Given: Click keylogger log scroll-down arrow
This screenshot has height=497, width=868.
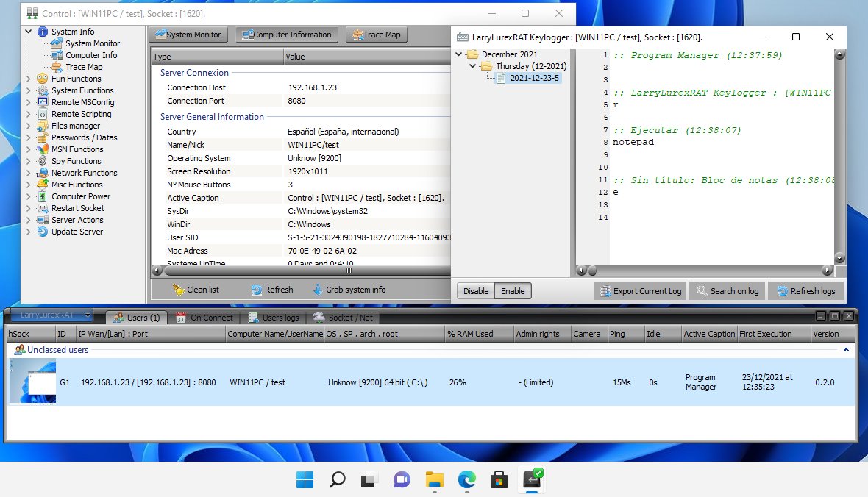Looking at the screenshot, I should 840,259.
